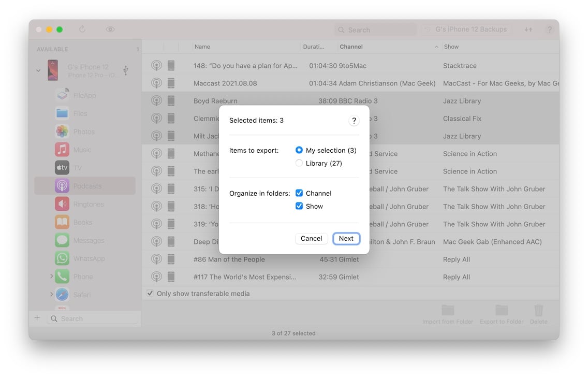Select Podcasts in the sidebar
Screen dimensions: 588x378
[85, 186]
